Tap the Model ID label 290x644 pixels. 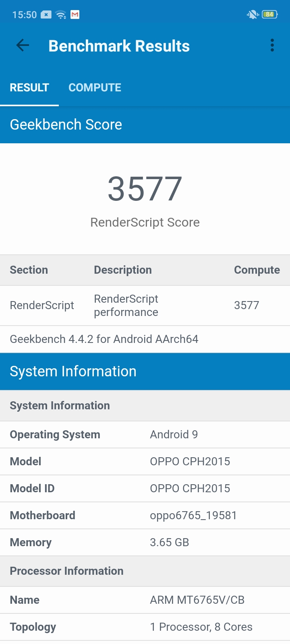coord(32,489)
